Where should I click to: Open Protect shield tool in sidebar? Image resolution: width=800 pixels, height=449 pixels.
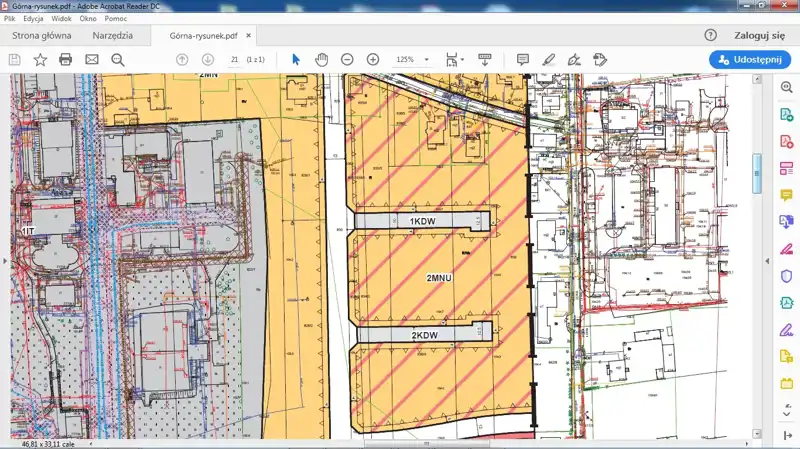point(786,276)
